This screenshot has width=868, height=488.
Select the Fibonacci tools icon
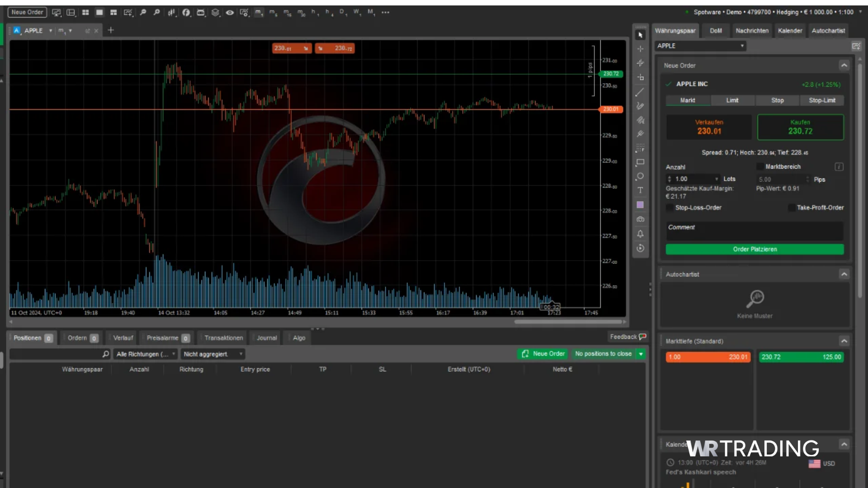tap(640, 148)
